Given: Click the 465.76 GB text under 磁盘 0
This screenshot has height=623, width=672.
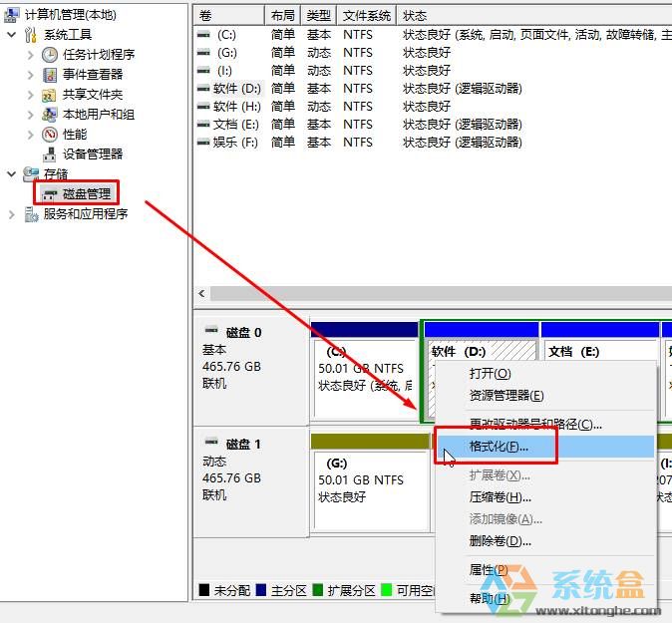Looking at the screenshot, I should click(231, 367).
